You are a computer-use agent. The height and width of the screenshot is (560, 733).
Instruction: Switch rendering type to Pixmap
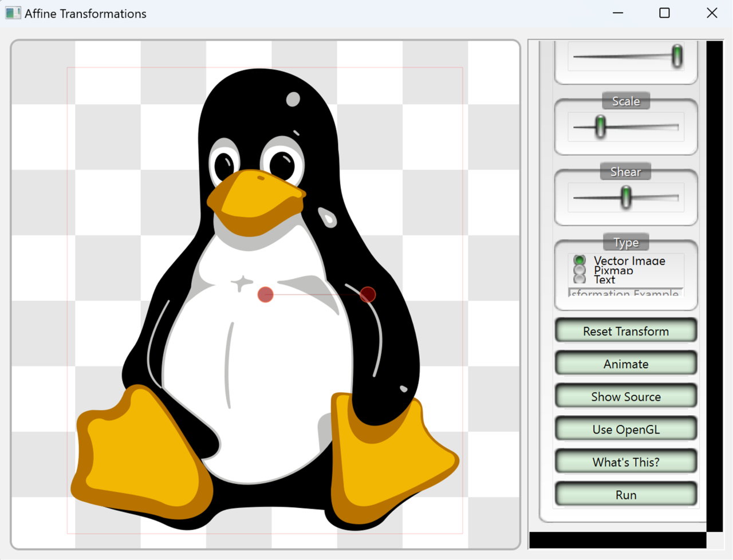[x=579, y=270]
